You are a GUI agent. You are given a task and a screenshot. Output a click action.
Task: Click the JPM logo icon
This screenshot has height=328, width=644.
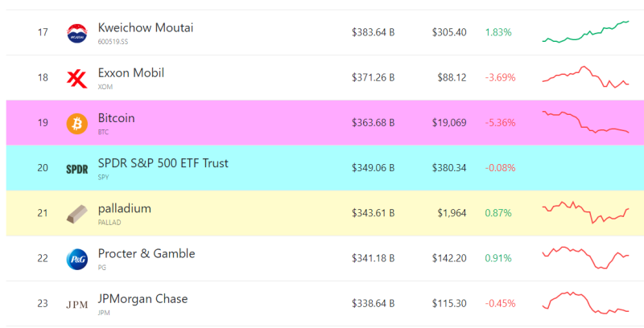[x=76, y=305]
